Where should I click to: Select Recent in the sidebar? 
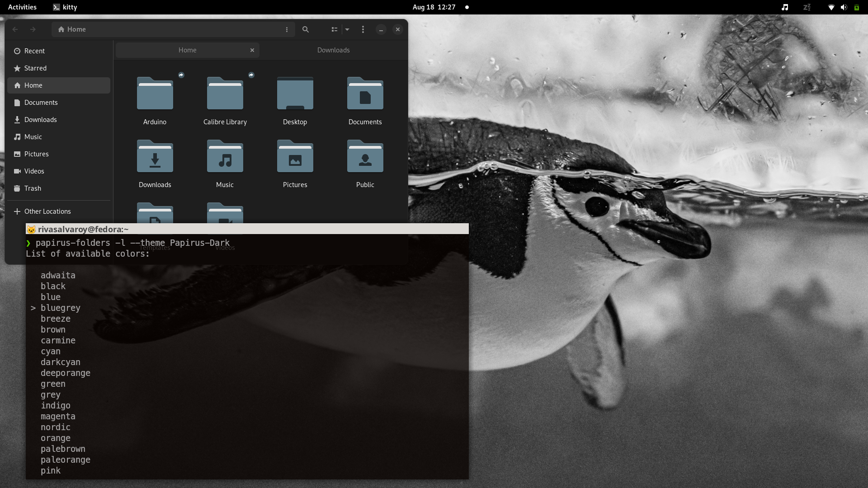click(x=59, y=51)
